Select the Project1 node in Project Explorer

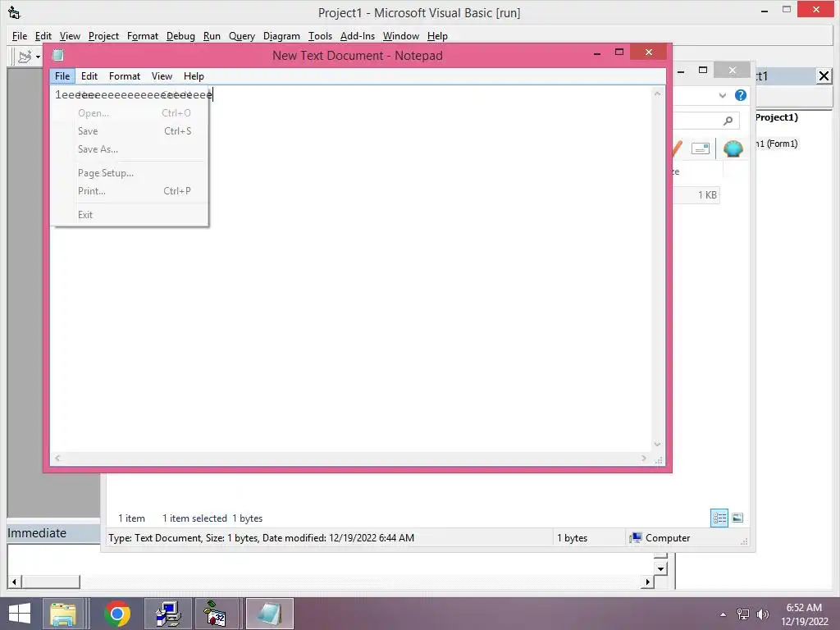click(777, 117)
